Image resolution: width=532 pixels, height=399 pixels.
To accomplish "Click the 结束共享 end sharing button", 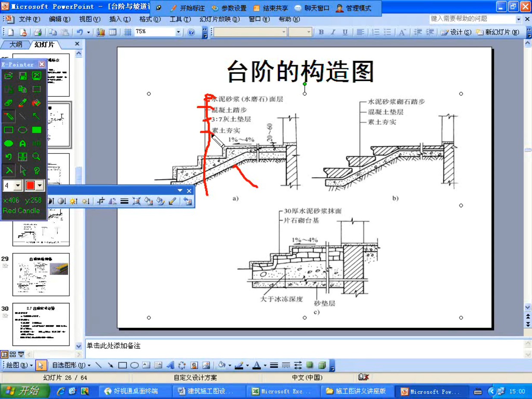I will point(271,8).
